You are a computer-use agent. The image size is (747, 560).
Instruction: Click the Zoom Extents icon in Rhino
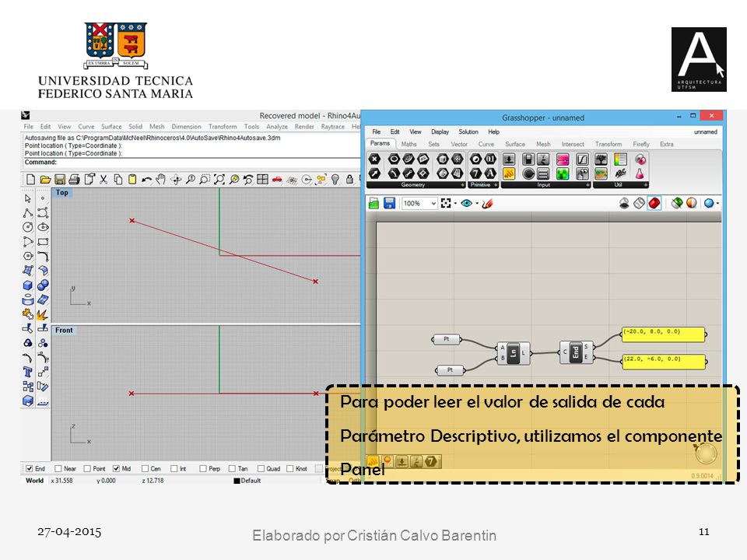tap(219, 180)
